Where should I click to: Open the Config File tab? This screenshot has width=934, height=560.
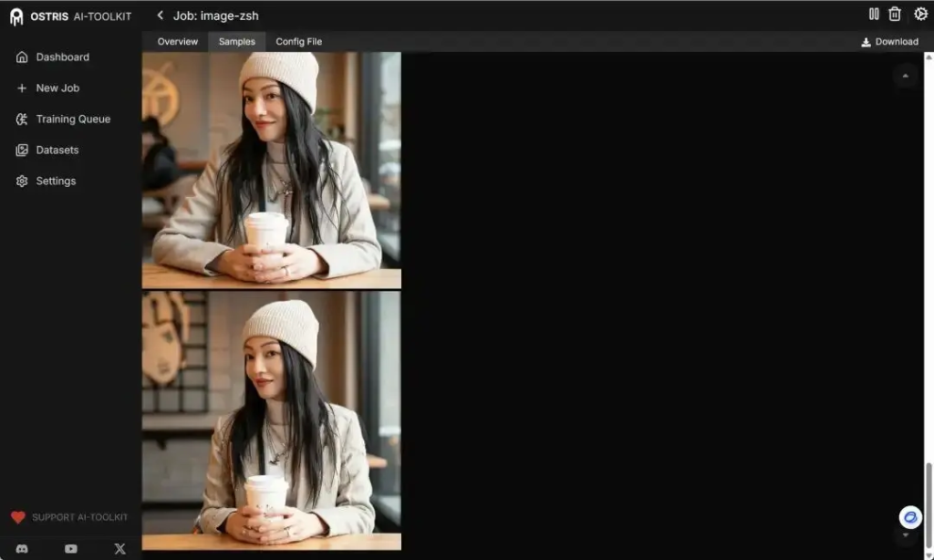(298, 41)
